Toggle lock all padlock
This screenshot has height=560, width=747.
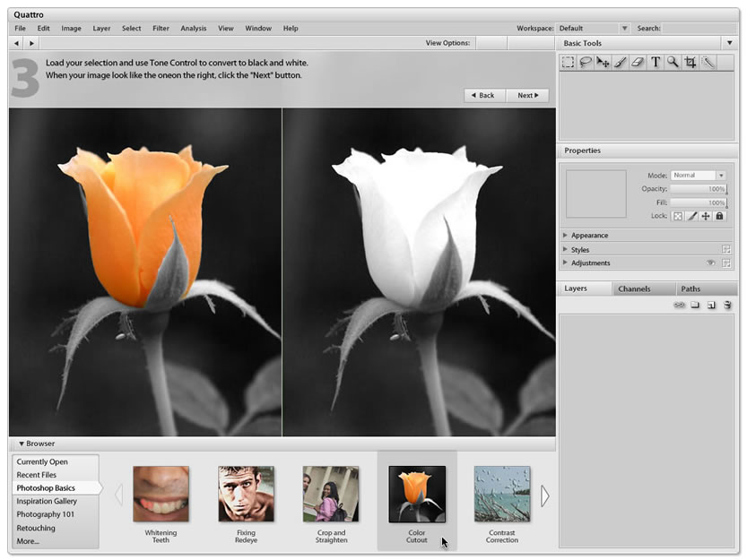[x=720, y=216]
